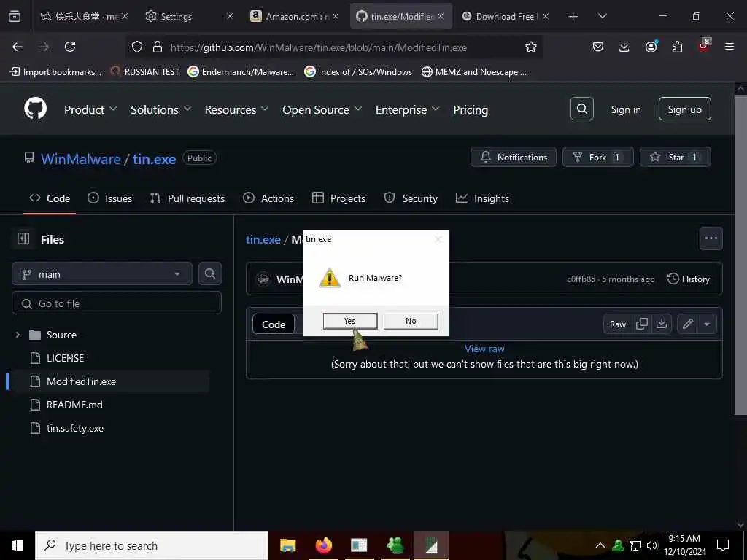
Task: Open the GitHub search magnifier button
Action: [581, 109]
